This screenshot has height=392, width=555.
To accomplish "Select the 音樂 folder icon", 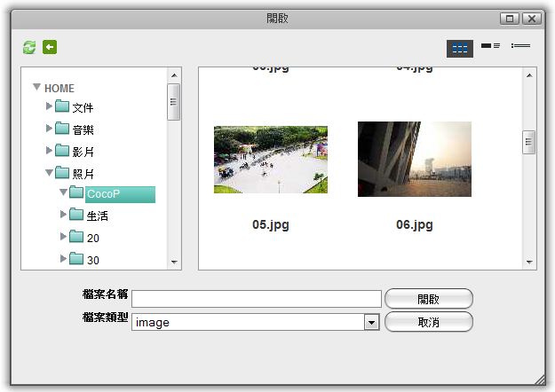I will [62, 129].
